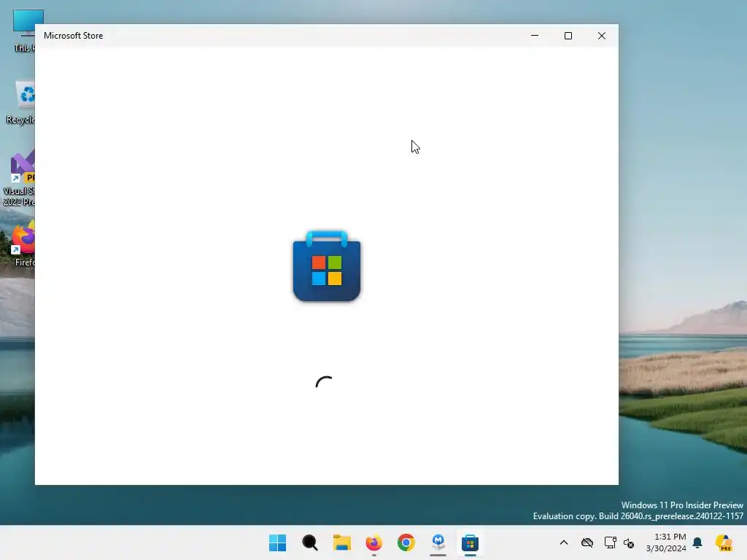
Task: Maximize the Microsoft Store window
Action: pos(568,36)
